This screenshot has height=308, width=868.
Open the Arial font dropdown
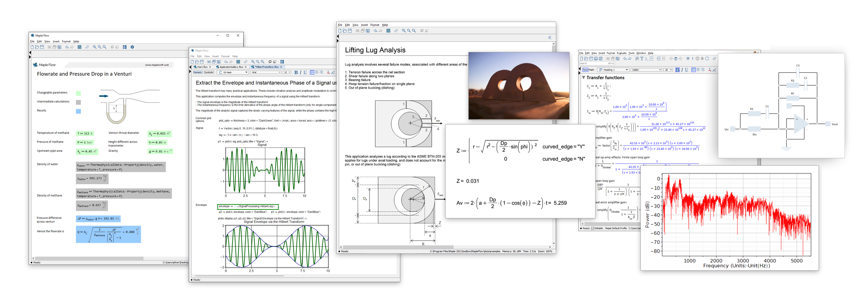pyautogui.click(x=266, y=72)
